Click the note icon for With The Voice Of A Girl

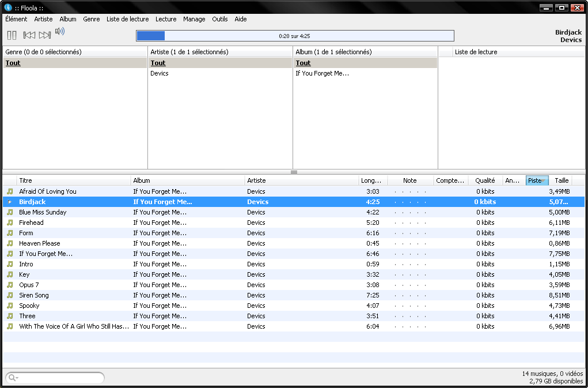point(10,326)
